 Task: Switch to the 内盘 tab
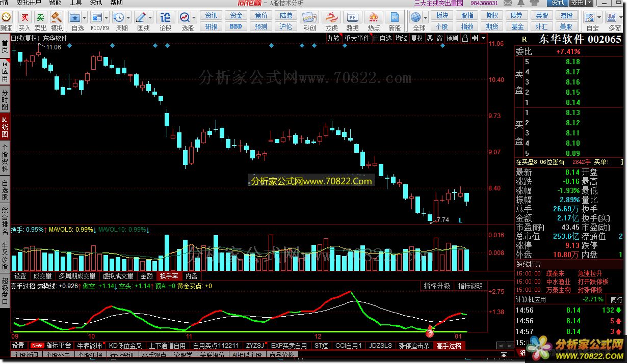[x=192, y=276]
